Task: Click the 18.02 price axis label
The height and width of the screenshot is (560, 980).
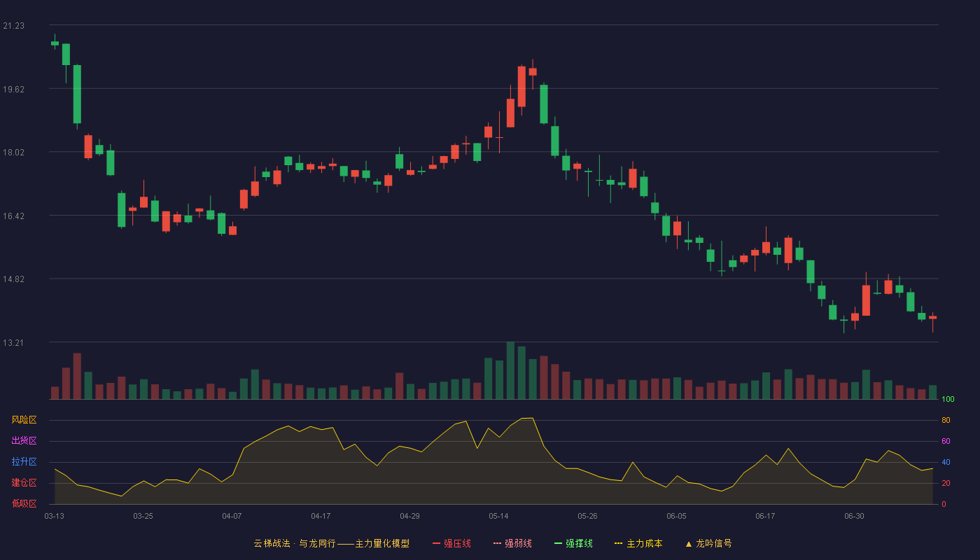Action: [x=13, y=152]
